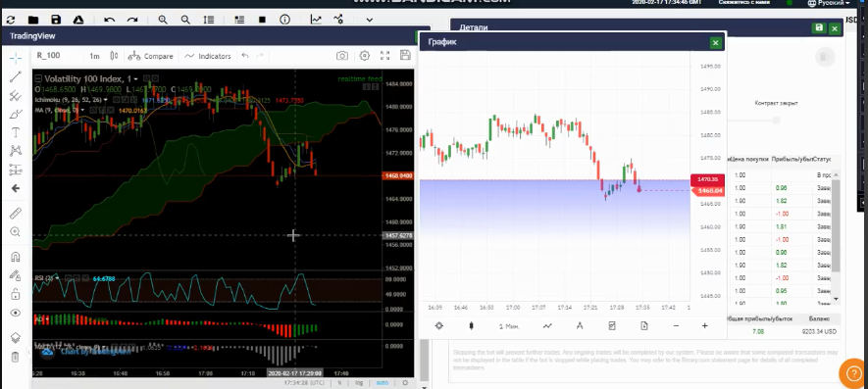Select the crosshair cursor tool in TradingView
Image resolution: width=868 pixels, height=389 pixels.
coord(16,58)
